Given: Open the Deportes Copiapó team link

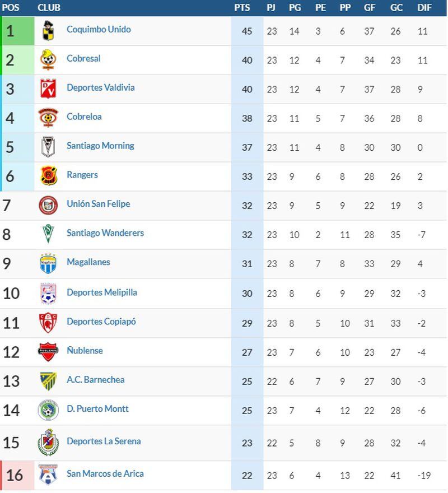Looking at the screenshot, I should (101, 322).
